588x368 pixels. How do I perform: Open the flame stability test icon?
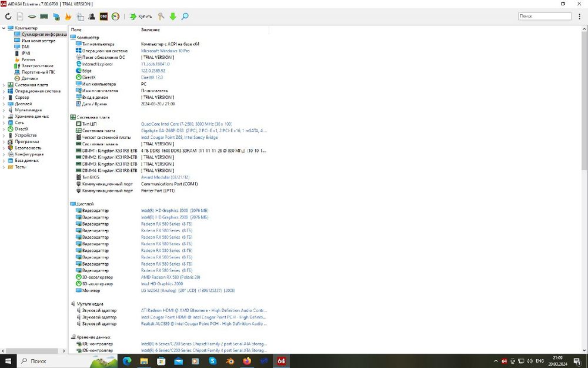pyautogui.click(x=68, y=16)
